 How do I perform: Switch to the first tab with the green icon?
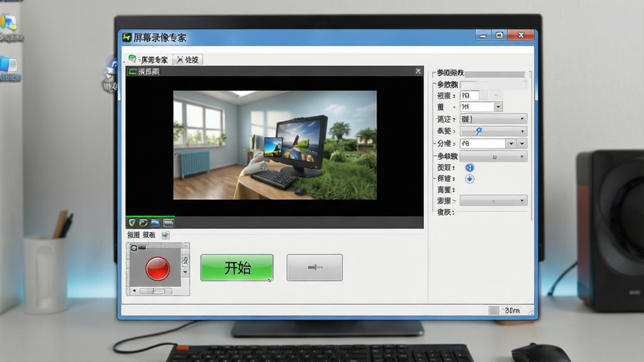(148, 60)
